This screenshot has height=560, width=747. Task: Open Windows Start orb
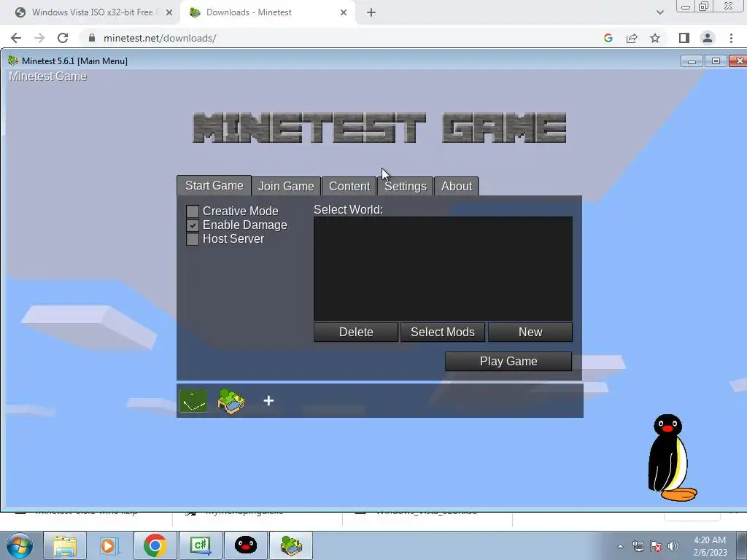click(x=20, y=545)
